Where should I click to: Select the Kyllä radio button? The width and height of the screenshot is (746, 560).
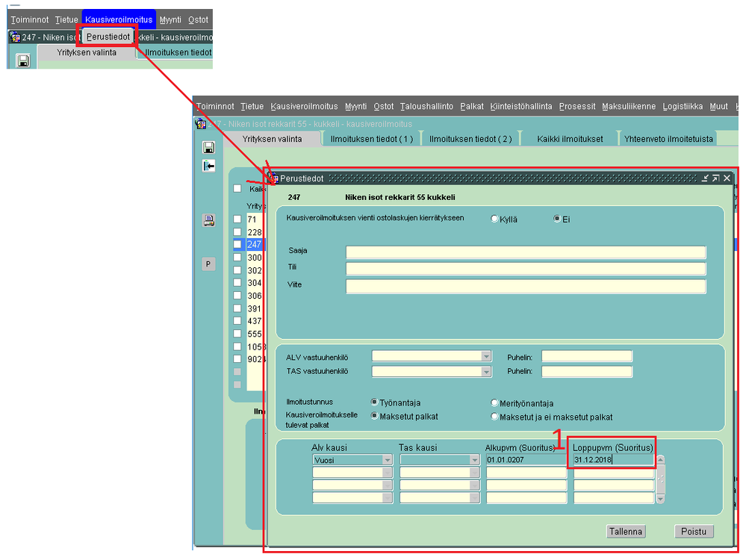[494, 219]
